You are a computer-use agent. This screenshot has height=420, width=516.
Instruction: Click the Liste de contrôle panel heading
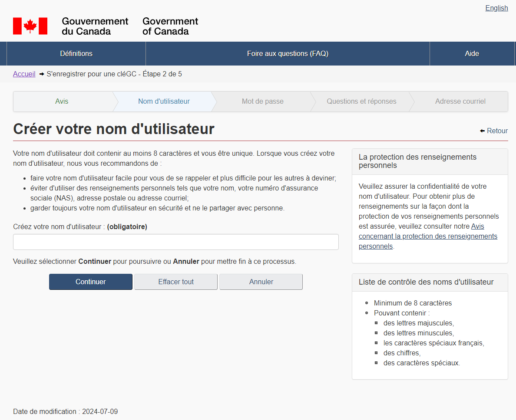coord(426,282)
